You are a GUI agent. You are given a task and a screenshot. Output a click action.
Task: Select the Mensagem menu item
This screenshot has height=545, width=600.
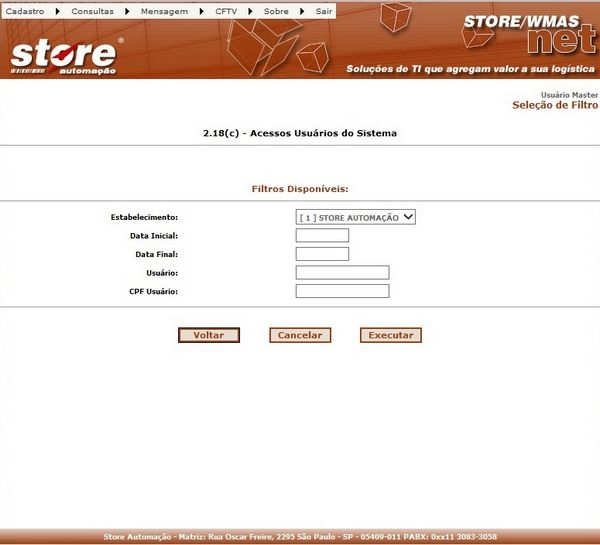coord(164,10)
